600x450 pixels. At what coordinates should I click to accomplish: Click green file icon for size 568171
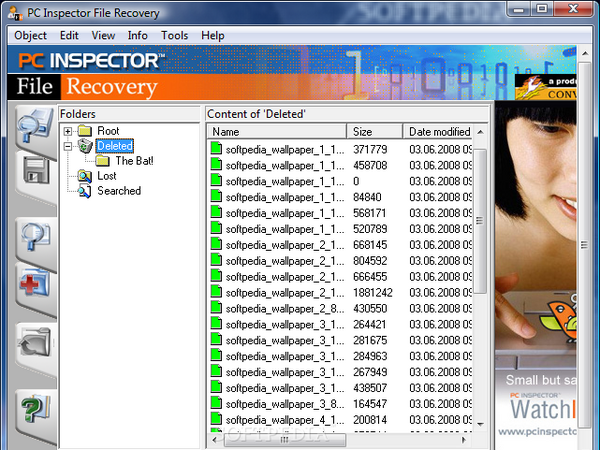216,212
